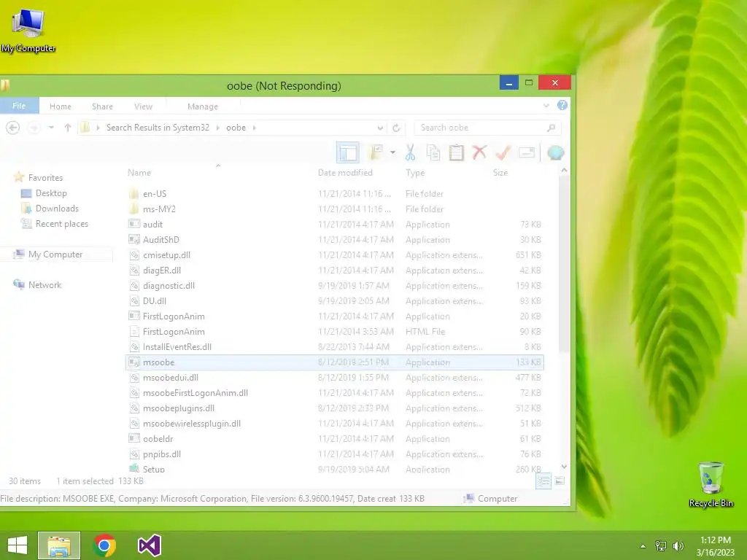Click the Copy toolbar icon
The image size is (747, 560).
click(x=433, y=153)
